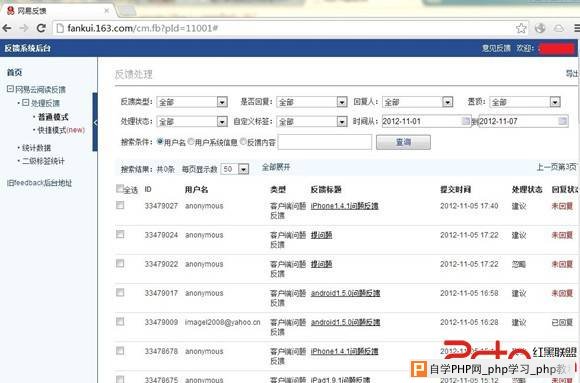Open the 处理状态 dropdown
This screenshot has height=383, width=580.
[x=192, y=121]
